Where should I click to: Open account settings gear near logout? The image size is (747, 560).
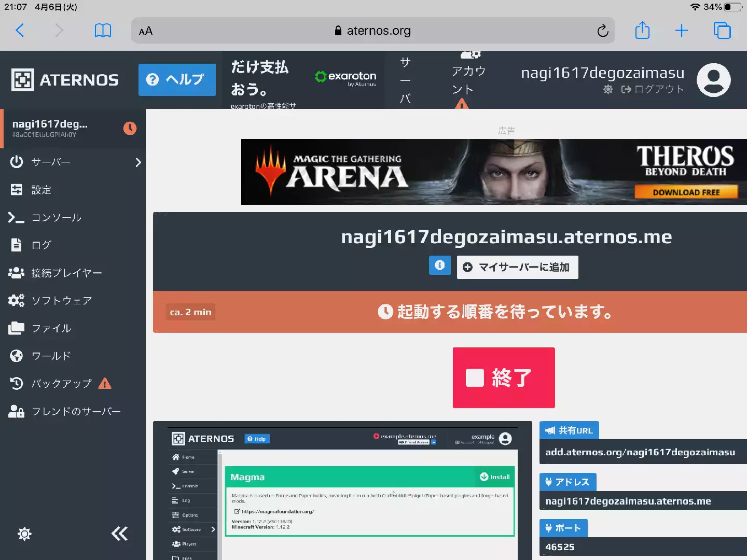608,89
